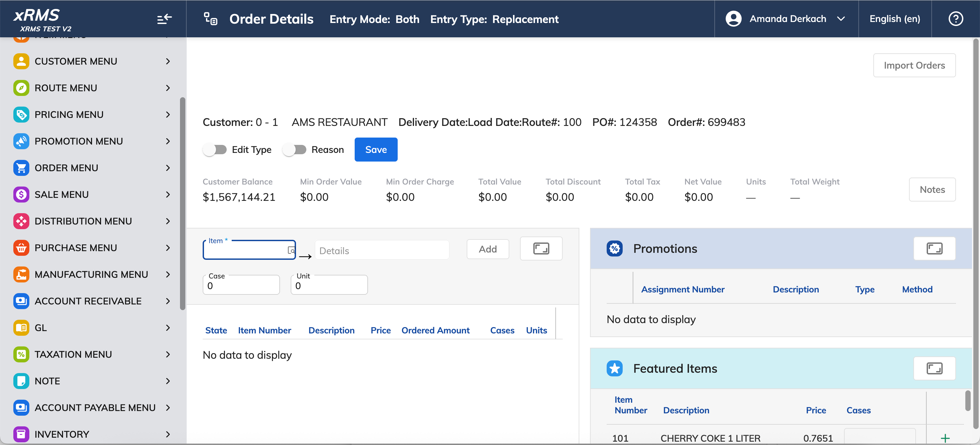The width and height of the screenshot is (980, 445).
Task: Expand the Featured Items panel to fullscreen
Action: (x=934, y=368)
